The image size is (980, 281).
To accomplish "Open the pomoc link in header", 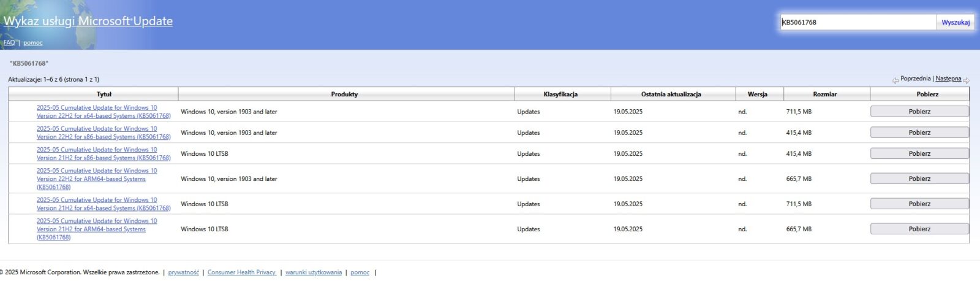I will click(33, 43).
